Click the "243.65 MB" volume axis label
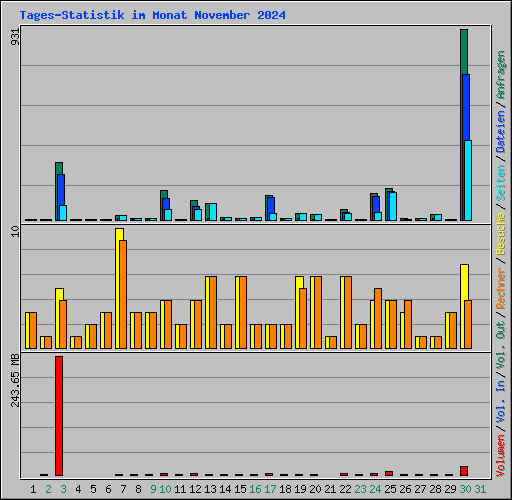Screen dimensions: 512x500 (x=15, y=380)
